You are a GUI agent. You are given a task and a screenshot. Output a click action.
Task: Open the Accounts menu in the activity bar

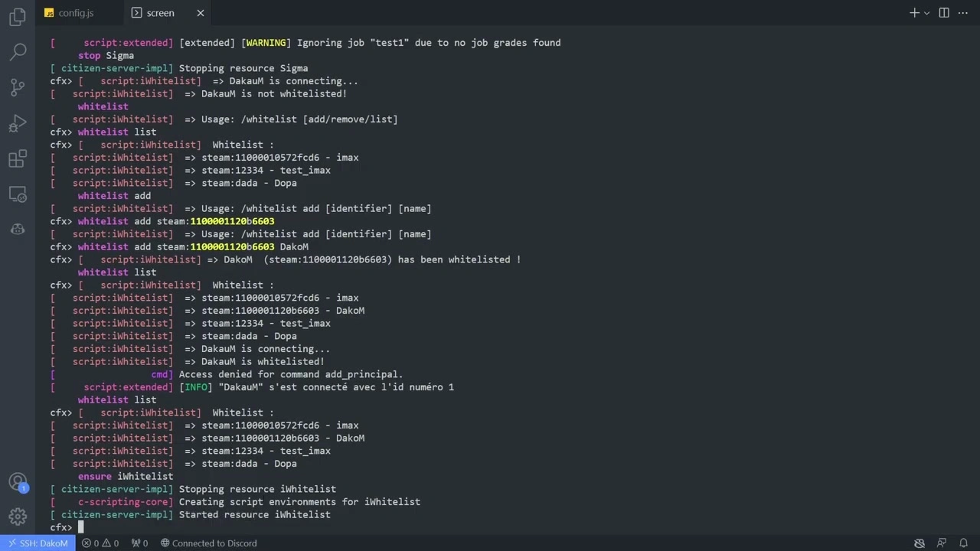point(17,481)
